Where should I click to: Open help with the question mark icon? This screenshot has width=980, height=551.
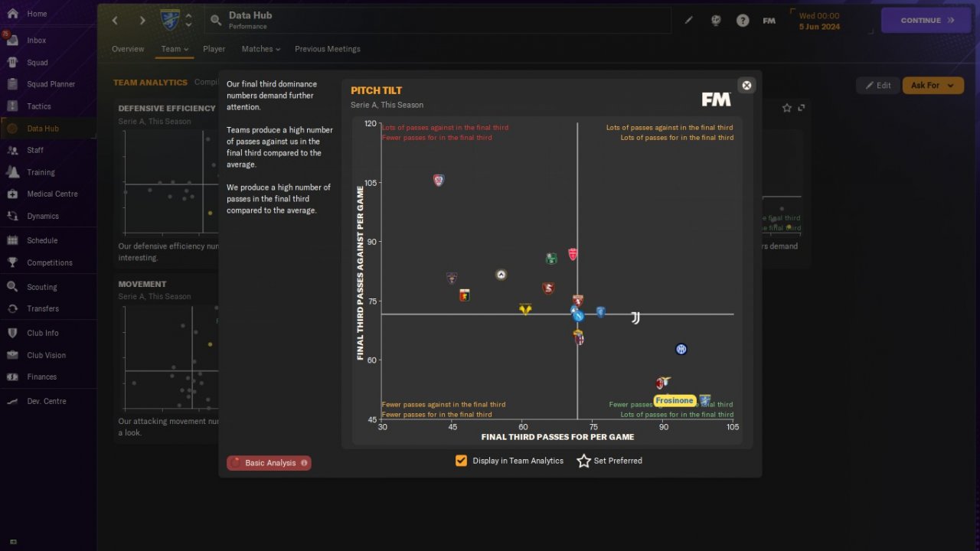point(743,21)
